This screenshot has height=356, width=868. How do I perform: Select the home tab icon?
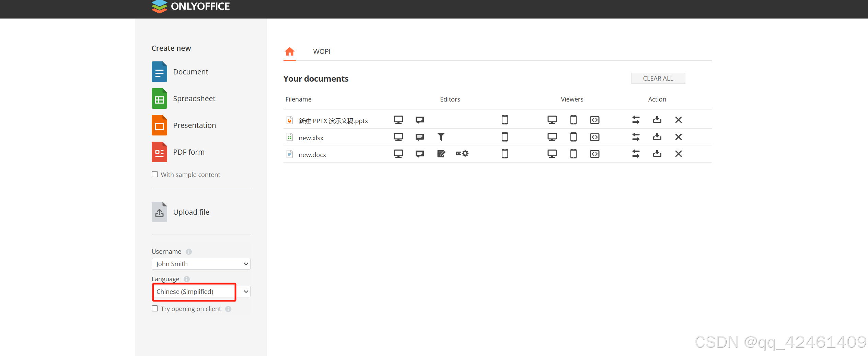[289, 51]
